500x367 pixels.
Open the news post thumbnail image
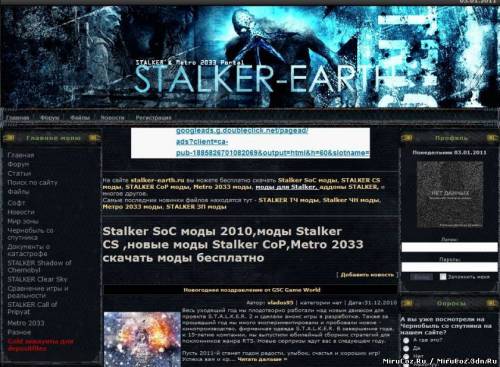coord(142,339)
